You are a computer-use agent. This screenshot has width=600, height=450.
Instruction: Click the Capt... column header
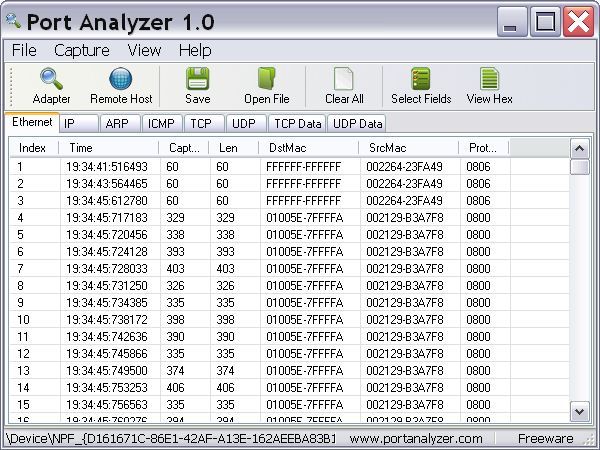pos(184,148)
